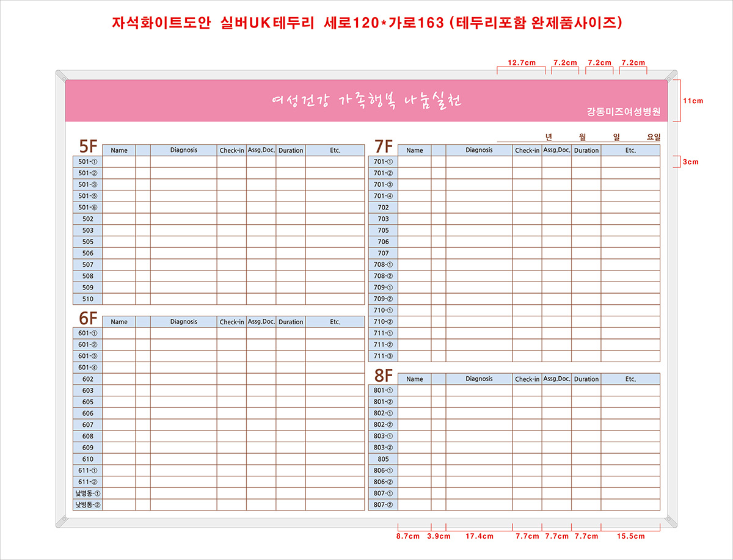The width and height of the screenshot is (733, 560).
Task: Select the 11cm height dimension label
Action: coord(693,101)
